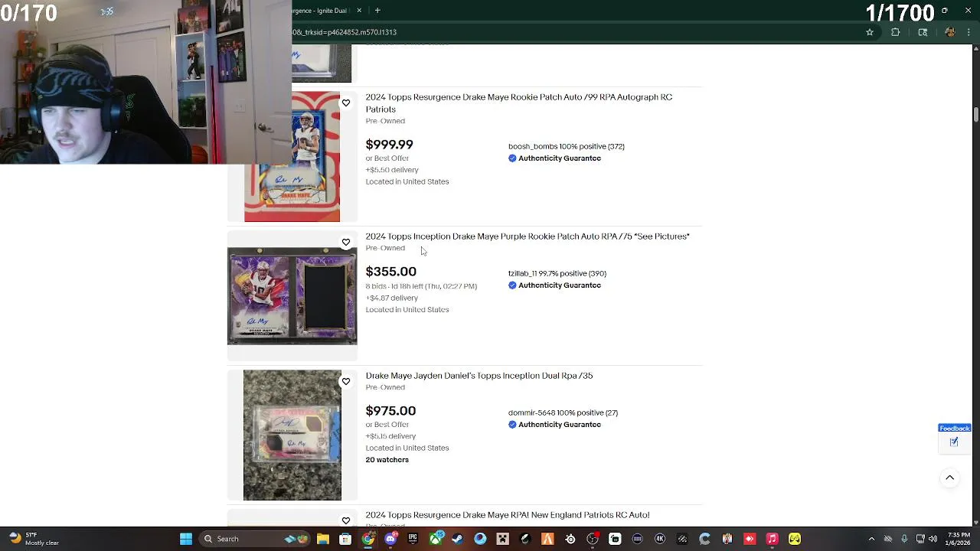The height and width of the screenshot is (551, 980).
Task: Click '+$4.87 delivery' text
Action: (x=392, y=298)
